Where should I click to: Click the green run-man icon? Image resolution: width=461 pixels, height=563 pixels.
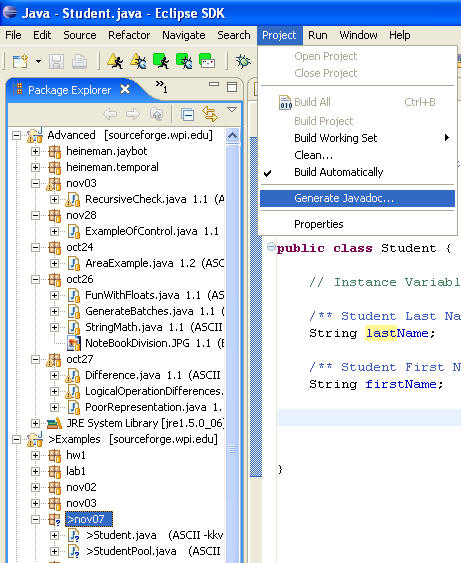[x=161, y=61]
